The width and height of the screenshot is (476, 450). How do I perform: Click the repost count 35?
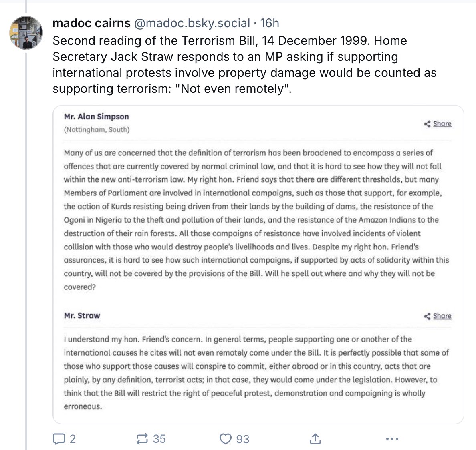coord(159,439)
